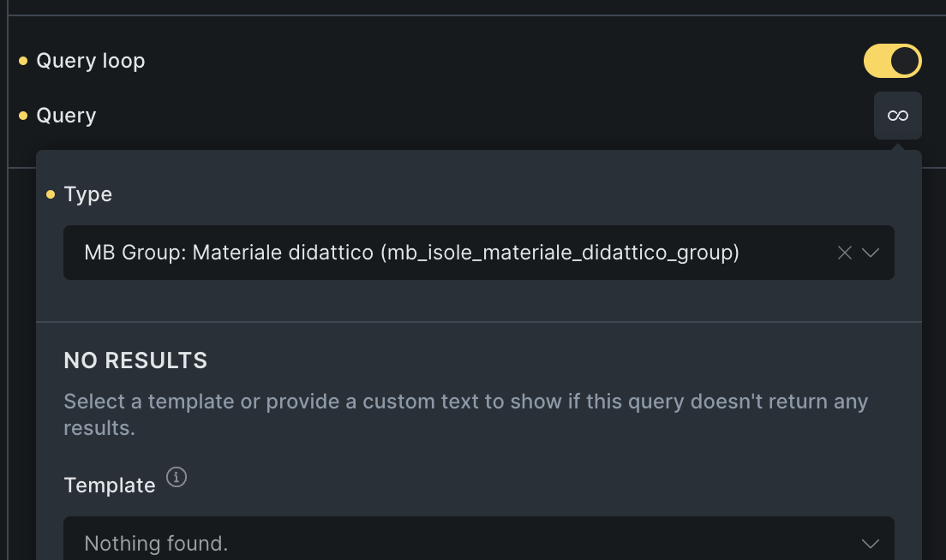This screenshot has width=946, height=560.
Task: Click the Template label text
Action: (110, 486)
